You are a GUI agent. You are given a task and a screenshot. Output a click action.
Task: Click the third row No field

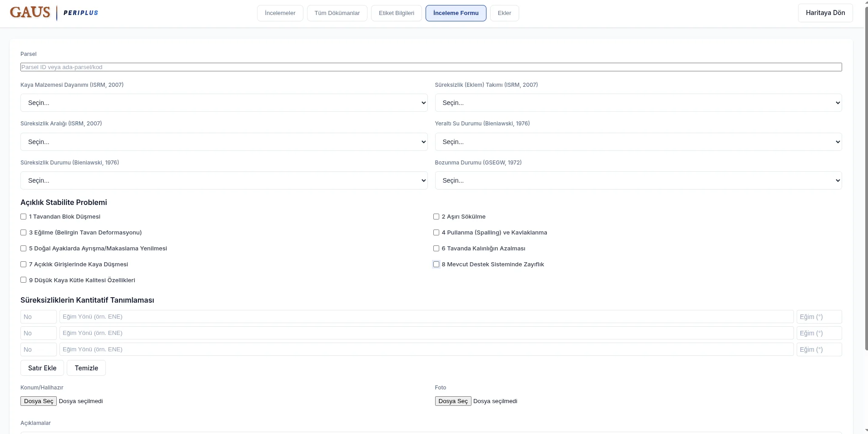pyautogui.click(x=39, y=349)
